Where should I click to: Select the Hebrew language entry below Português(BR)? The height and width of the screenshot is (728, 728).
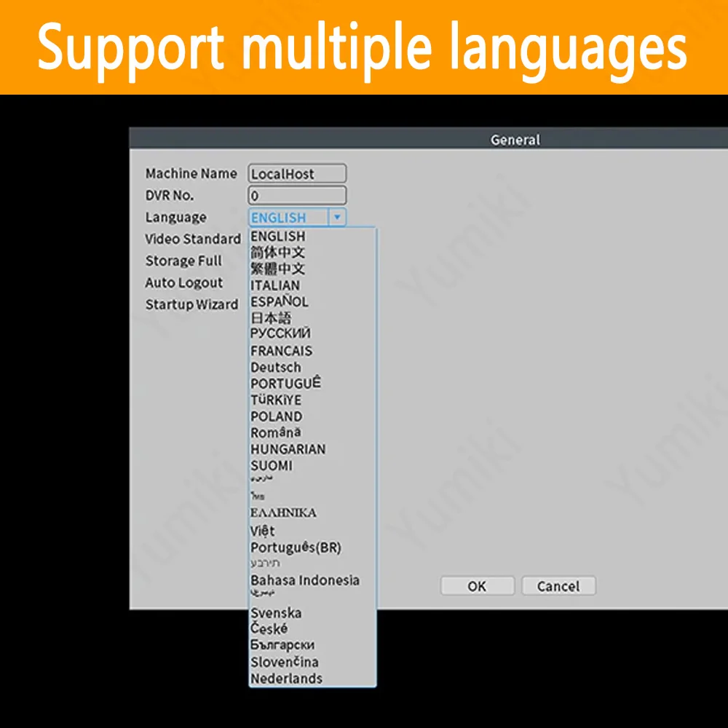(x=265, y=563)
